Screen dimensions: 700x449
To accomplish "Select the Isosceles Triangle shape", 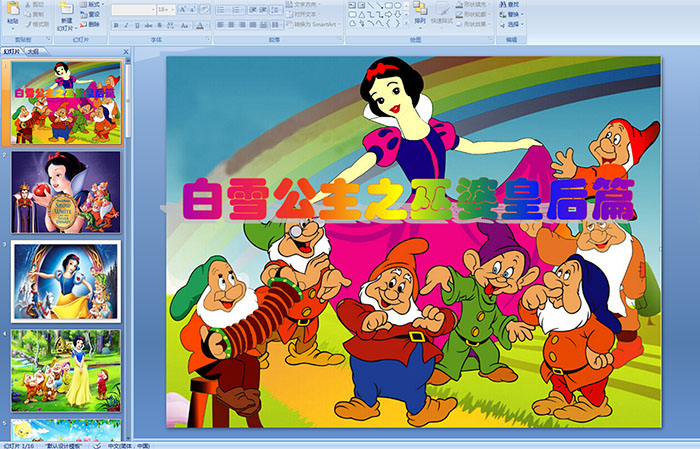I will tap(362, 15).
